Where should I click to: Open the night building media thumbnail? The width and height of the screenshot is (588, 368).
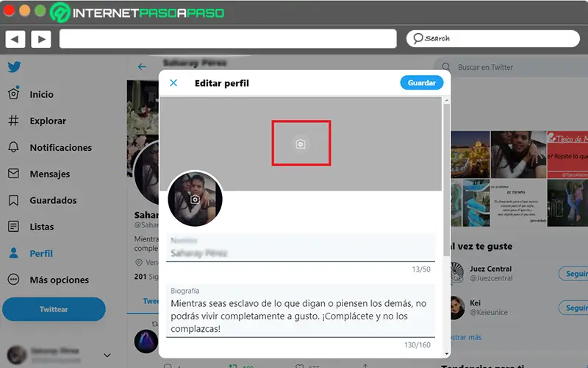[470, 155]
